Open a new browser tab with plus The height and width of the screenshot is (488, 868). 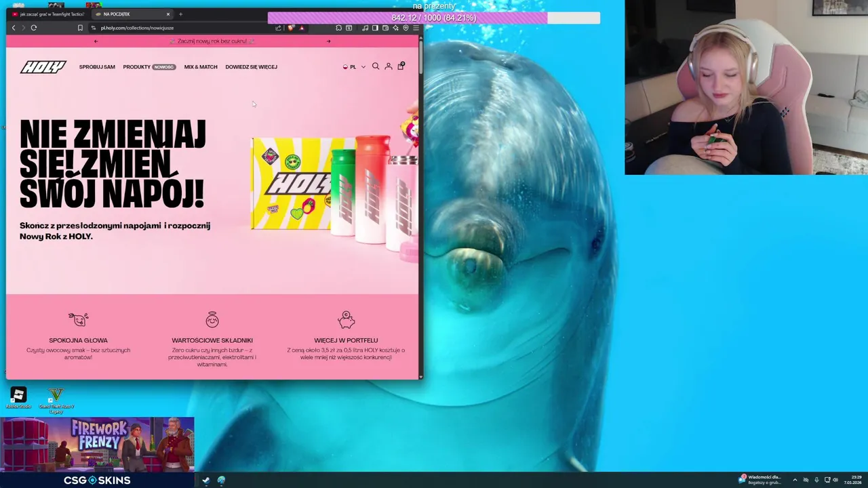pos(180,14)
